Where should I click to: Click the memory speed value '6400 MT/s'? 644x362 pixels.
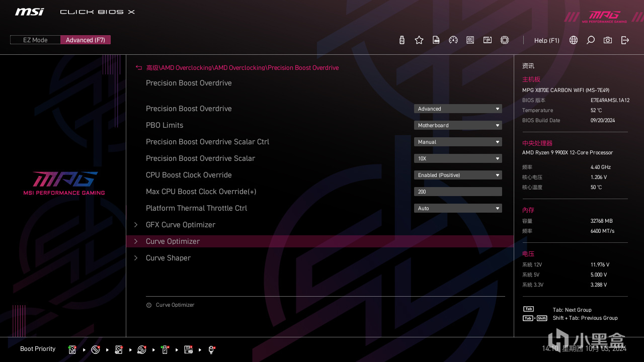602,231
